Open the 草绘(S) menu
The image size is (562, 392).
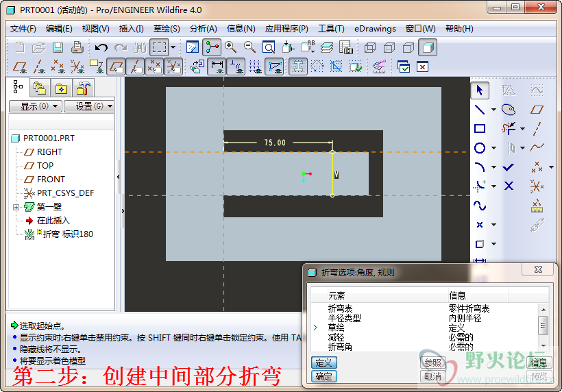point(167,29)
